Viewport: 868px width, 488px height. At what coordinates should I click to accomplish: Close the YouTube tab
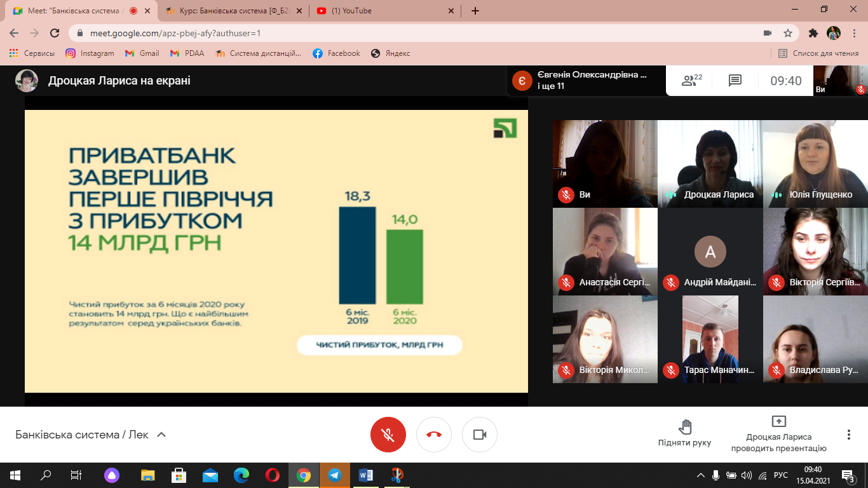pos(451,11)
